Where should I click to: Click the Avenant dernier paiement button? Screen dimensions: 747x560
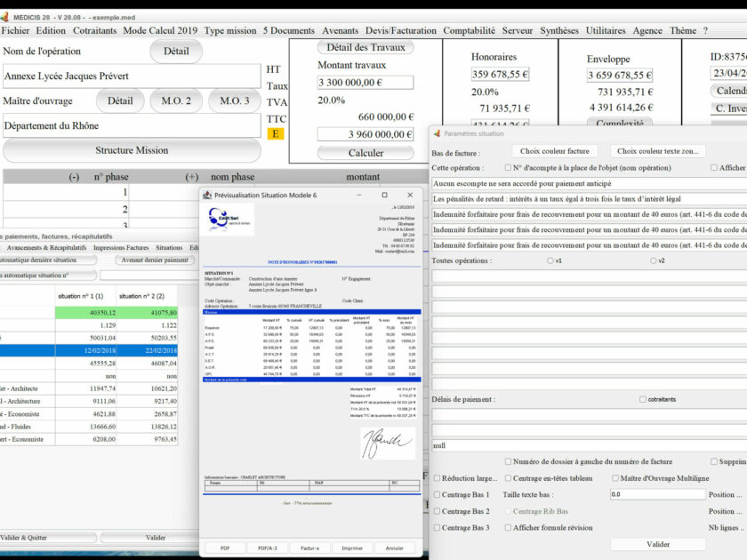(x=155, y=260)
